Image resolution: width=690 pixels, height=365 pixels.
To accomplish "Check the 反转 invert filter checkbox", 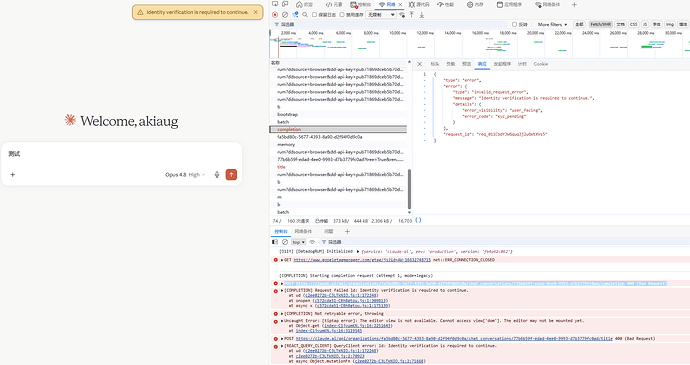I will (x=514, y=25).
